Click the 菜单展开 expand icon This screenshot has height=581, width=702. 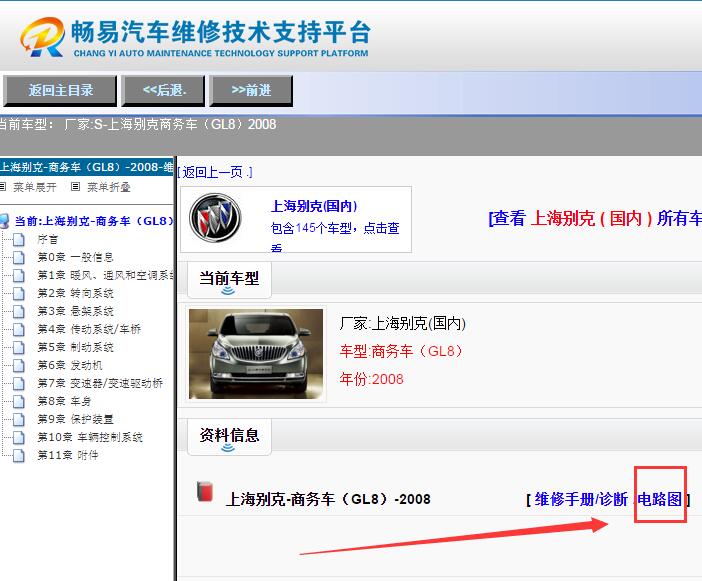[3, 187]
